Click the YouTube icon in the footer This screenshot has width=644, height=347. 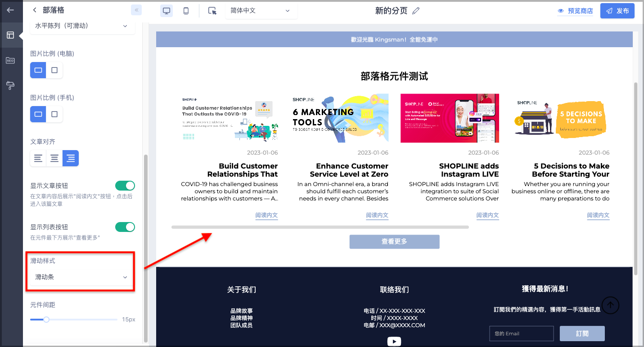(x=394, y=342)
